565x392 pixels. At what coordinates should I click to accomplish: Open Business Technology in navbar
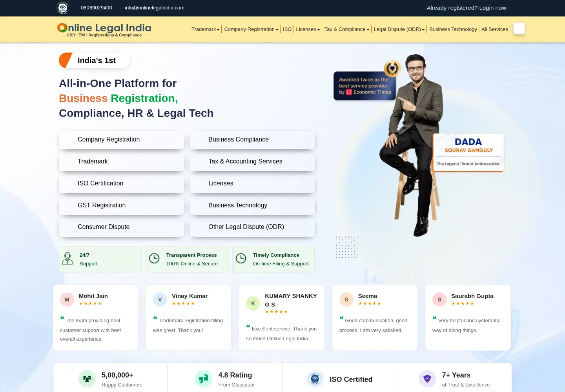453,29
